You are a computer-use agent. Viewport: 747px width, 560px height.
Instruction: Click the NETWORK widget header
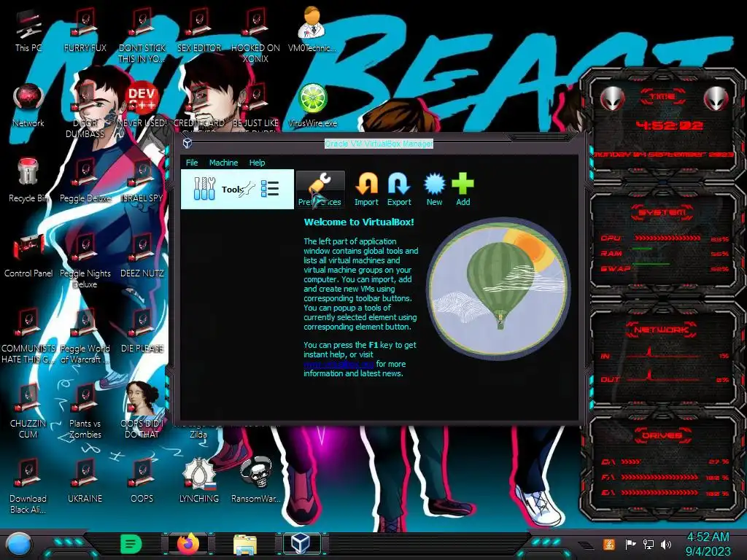pos(661,330)
